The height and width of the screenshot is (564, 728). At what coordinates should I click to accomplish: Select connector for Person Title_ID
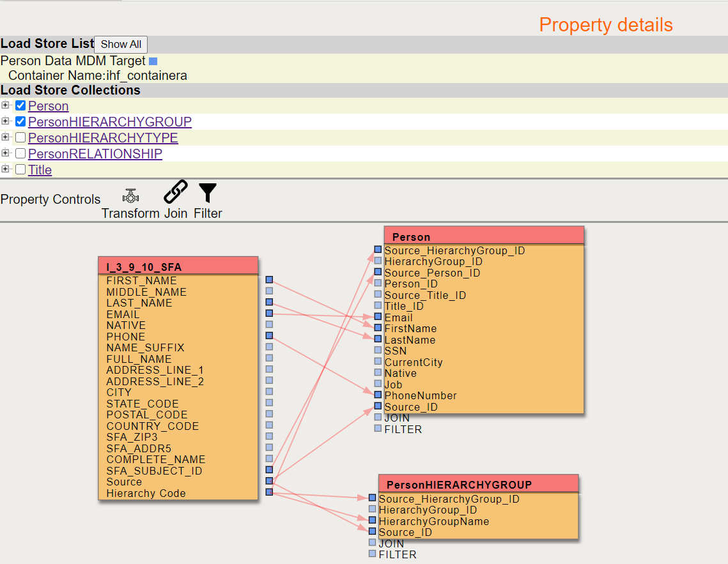coord(378,305)
